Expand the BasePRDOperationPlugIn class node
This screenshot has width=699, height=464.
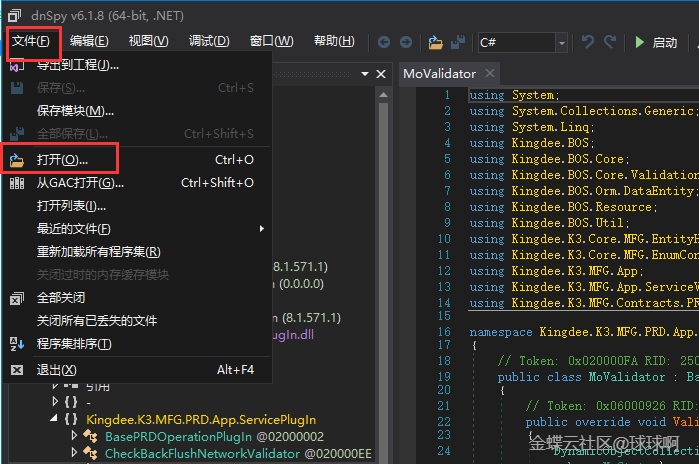point(74,435)
